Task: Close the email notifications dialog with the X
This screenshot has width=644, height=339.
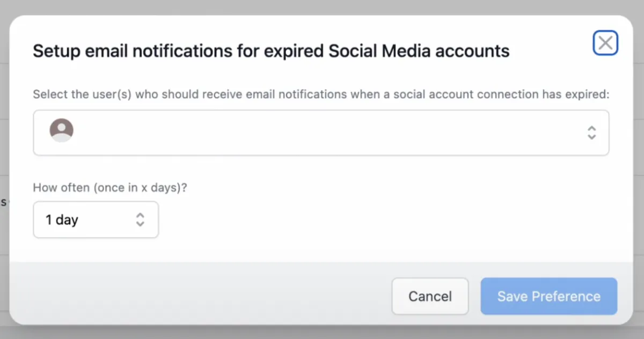Action: tap(605, 43)
